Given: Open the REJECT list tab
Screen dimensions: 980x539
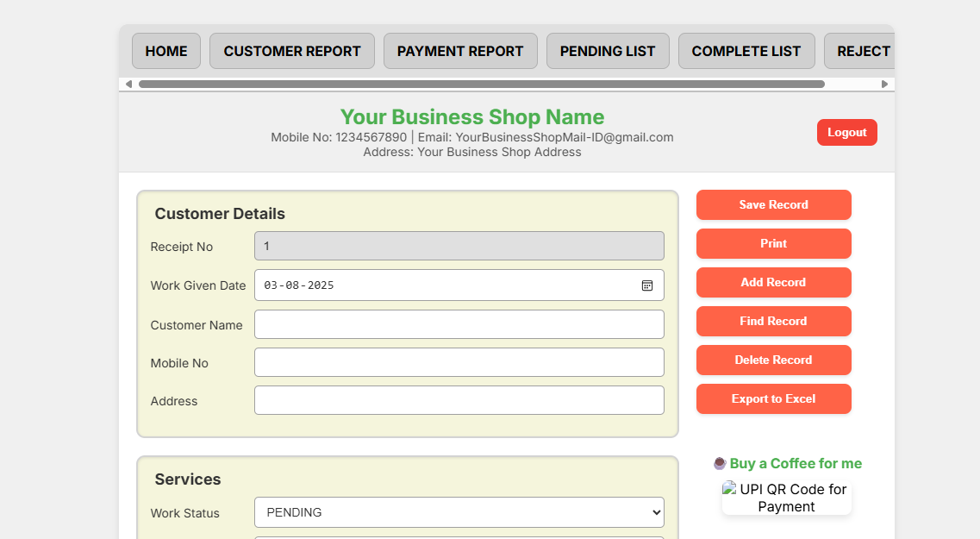Looking at the screenshot, I should [865, 50].
